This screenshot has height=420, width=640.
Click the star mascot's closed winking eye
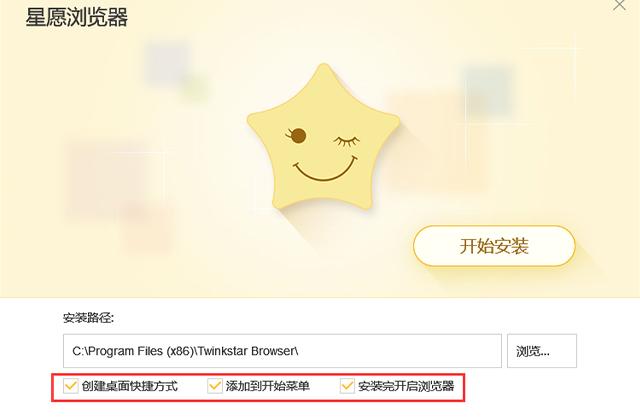click(x=347, y=141)
